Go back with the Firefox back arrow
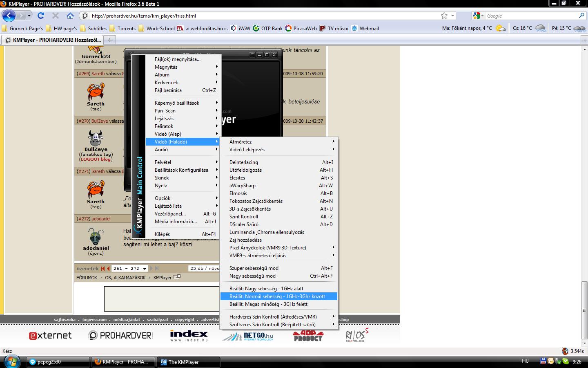This screenshot has height=368, width=588. 9,16
